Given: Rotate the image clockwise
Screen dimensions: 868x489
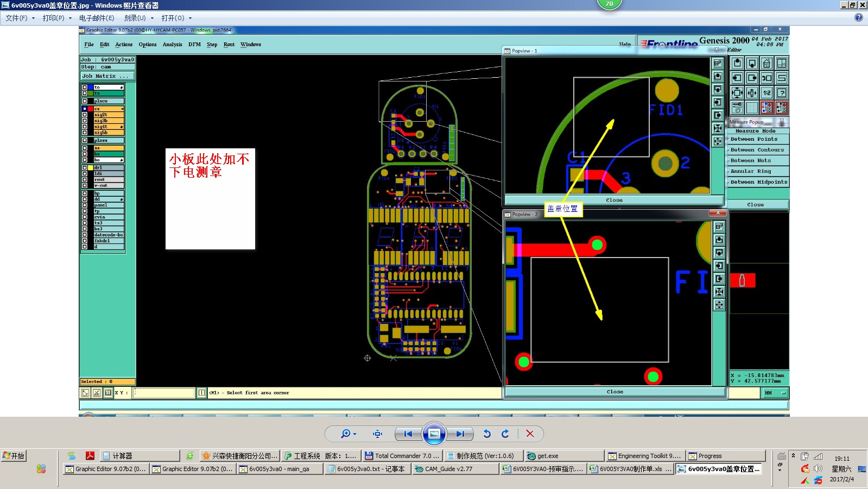Looking at the screenshot, I should pyautogui.click(x=505, y=434).
